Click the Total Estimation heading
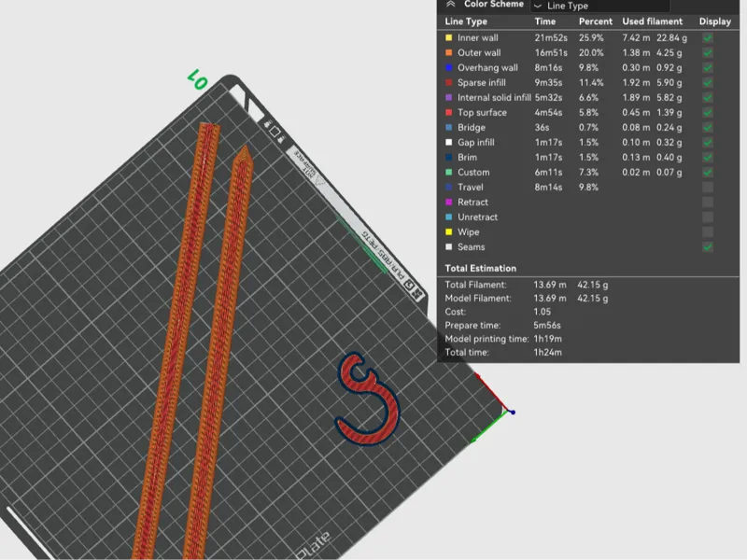 [480, 268]
